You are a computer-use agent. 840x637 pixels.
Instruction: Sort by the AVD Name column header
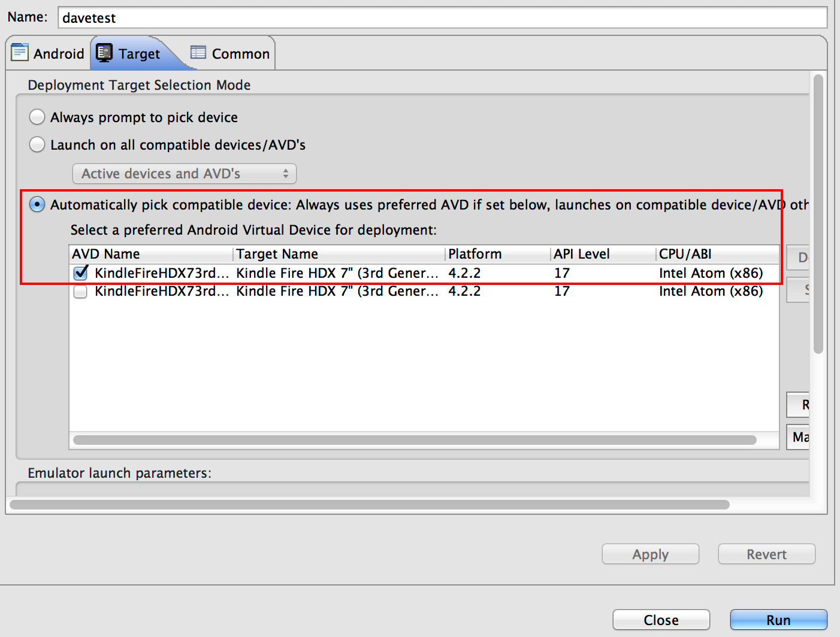[x=152, y=254]
